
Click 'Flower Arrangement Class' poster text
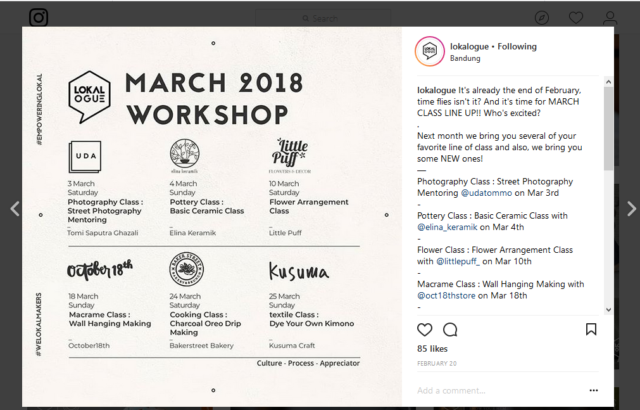[309, 206]
